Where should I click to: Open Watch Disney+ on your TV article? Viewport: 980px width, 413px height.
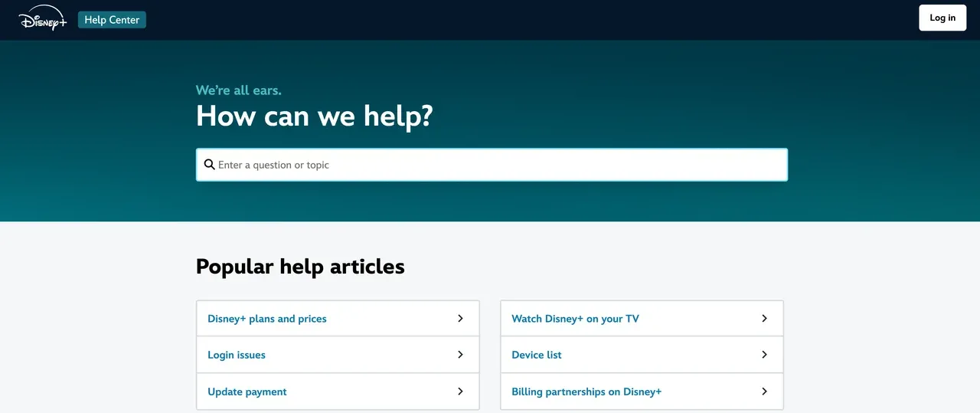pyautogui.click(x=642, y=319)
